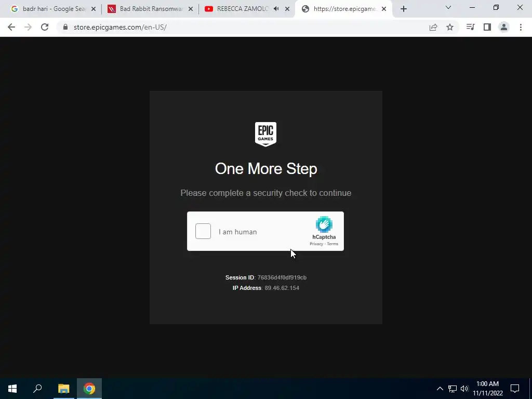Viewport: 532px width, 399px height.
Task: Open the network status tray icon
Action: click(x=453, y=389)
